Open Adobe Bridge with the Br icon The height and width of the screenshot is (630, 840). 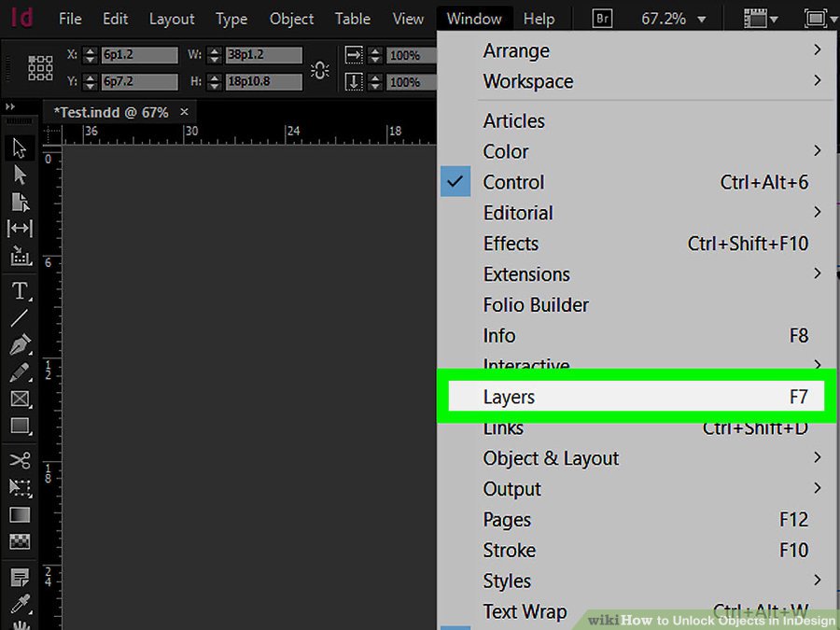point(604,19)
